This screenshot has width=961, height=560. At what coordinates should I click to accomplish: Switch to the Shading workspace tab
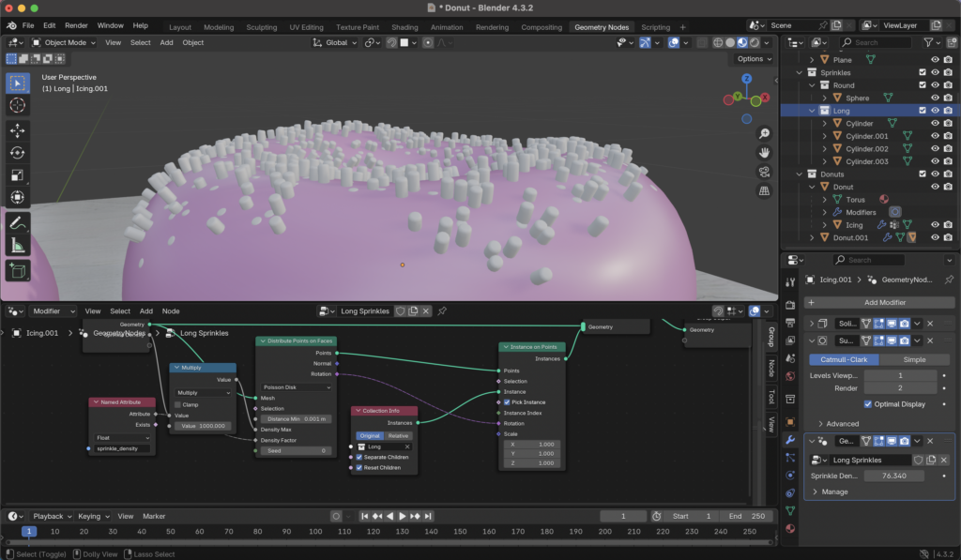coord(404,27)
